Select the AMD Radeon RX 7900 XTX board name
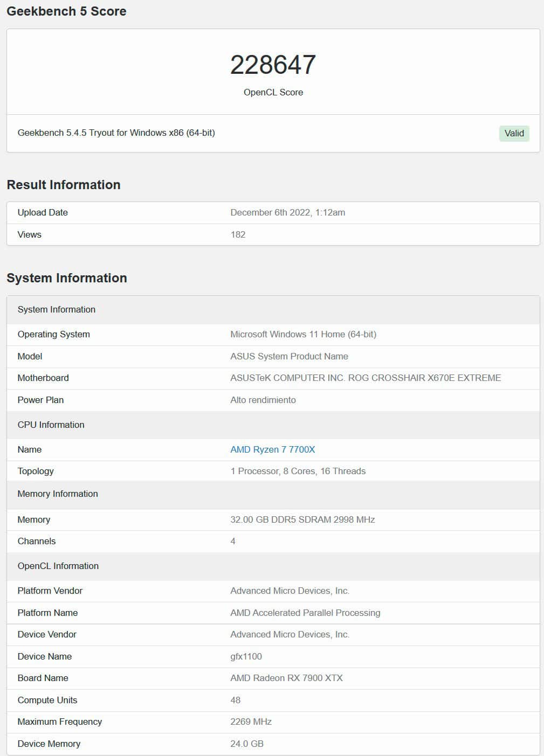Viewport: 544px width, 756px height. [x=286, y=678]
